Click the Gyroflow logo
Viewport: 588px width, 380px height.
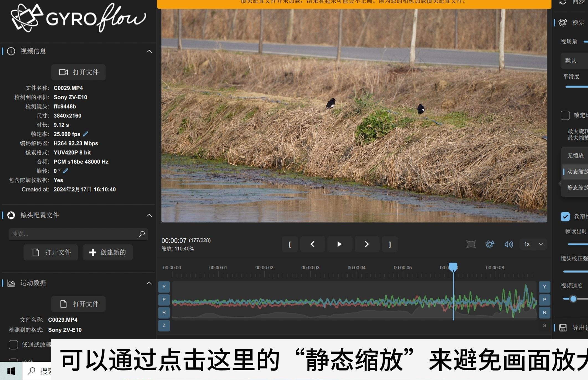(78, 18)
